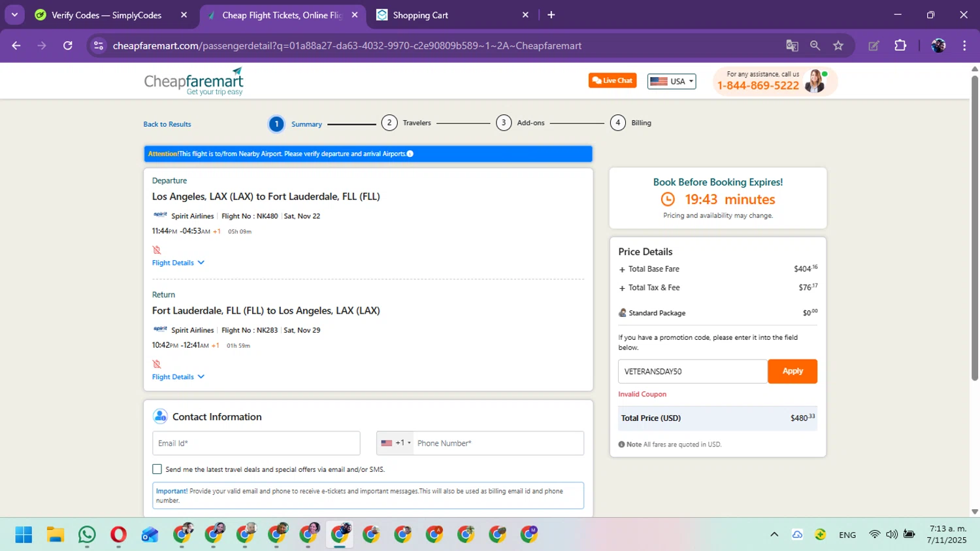Open the +1 country code dropdown
980x551 pixels.
395,443
